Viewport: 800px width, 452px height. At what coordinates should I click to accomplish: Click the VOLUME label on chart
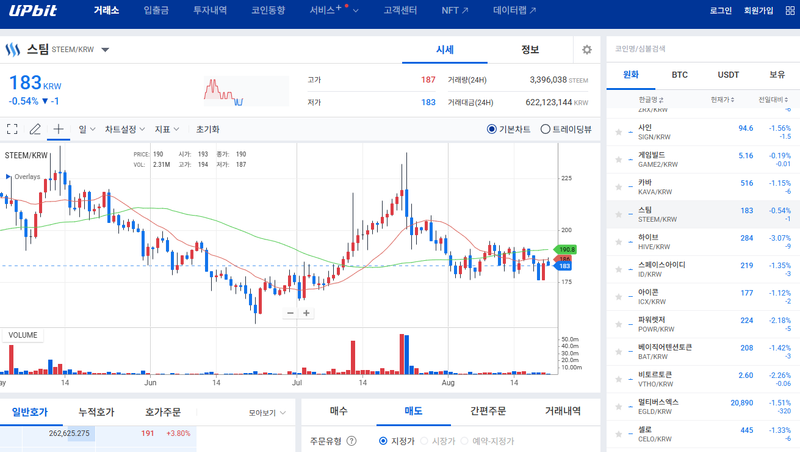pos(22,335)
